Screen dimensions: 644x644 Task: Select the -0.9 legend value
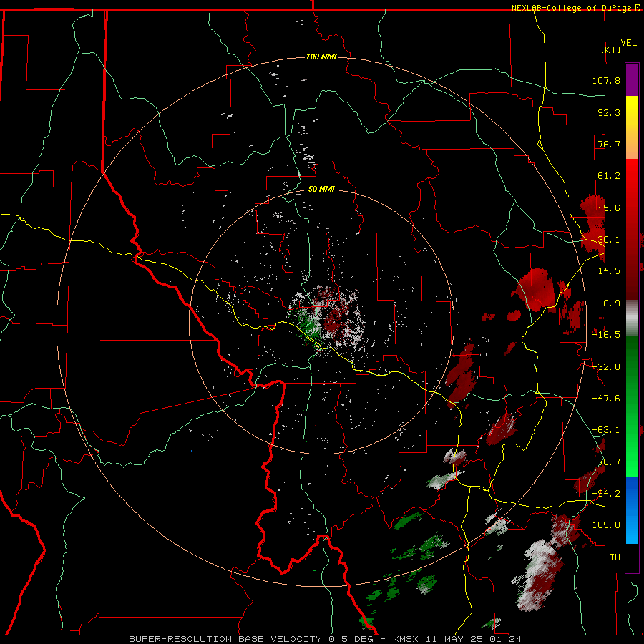click(x=609, y=303)
